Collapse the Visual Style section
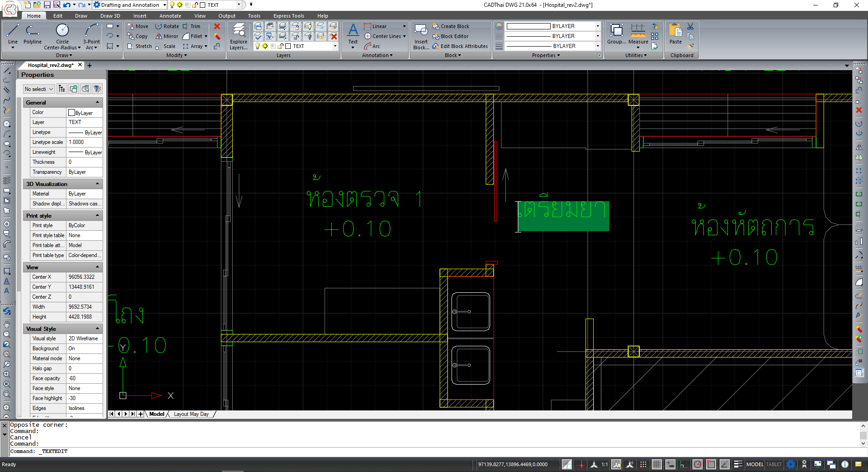Image resolution: width=868 pixels, height=472 pixels. tap(97, 329)
